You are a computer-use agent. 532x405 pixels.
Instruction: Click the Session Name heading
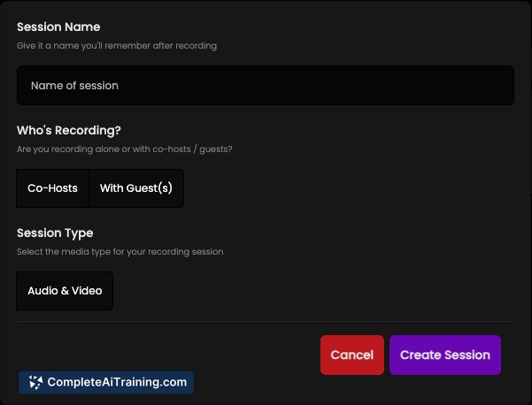tap(58, 27)
